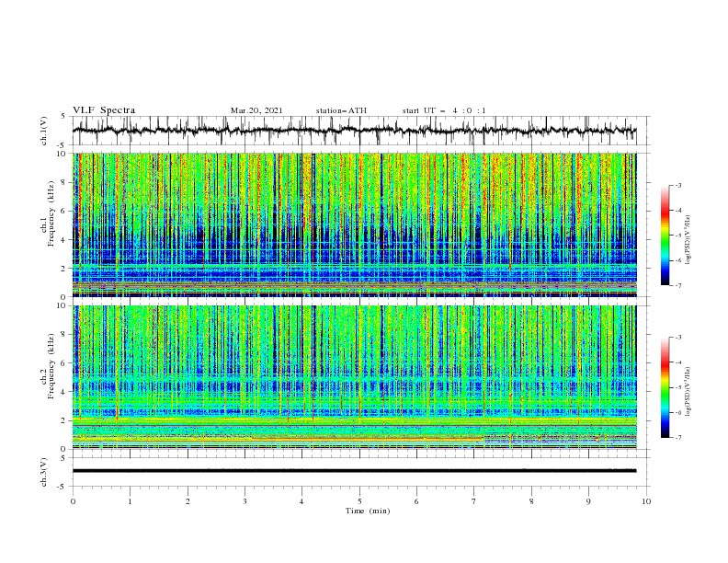Click the ch.3(V) axis label
The width and height of the screenshot is (728, 563).
coord(44,472)
